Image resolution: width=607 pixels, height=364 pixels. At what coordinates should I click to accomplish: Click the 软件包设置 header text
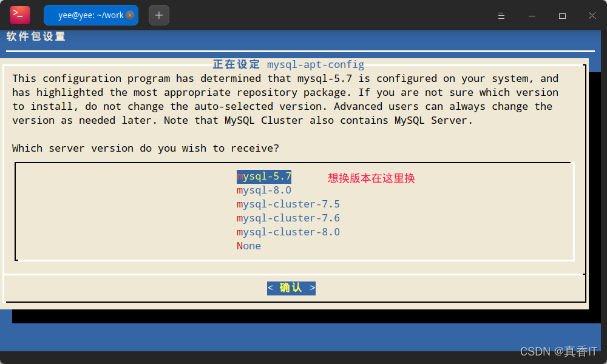[x=36, y=37]
